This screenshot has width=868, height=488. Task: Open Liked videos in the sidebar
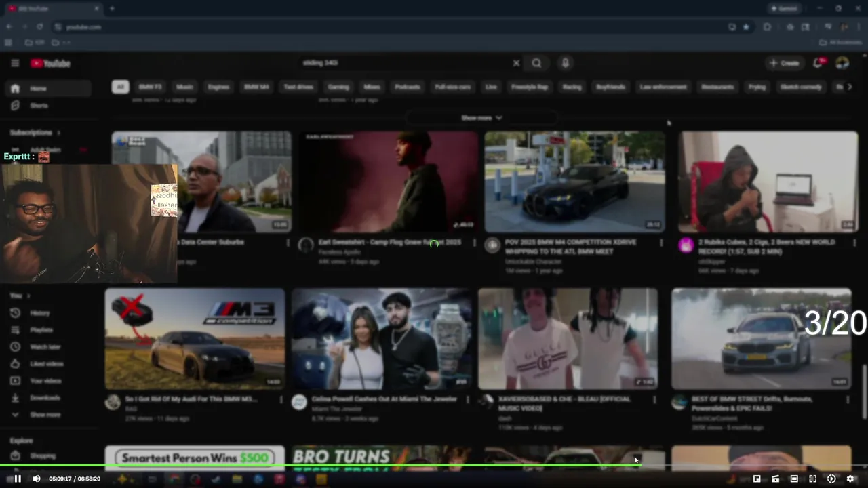[x=47, y=364]
